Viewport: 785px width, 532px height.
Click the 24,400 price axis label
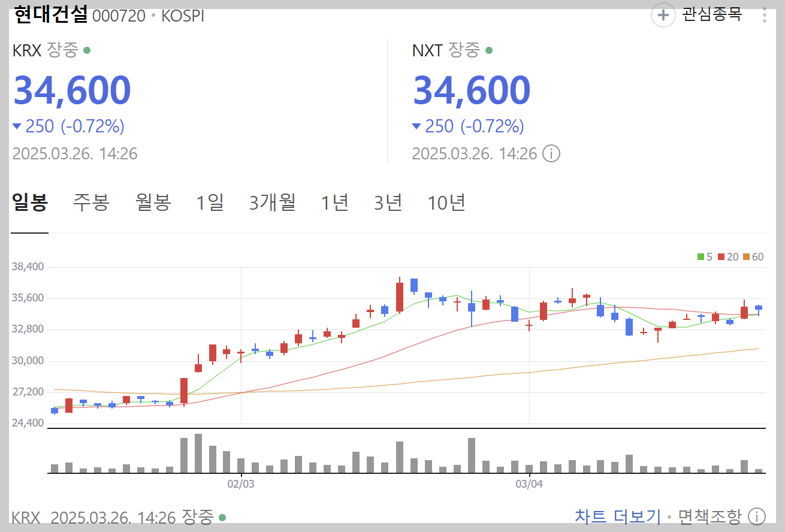point(28,422)
